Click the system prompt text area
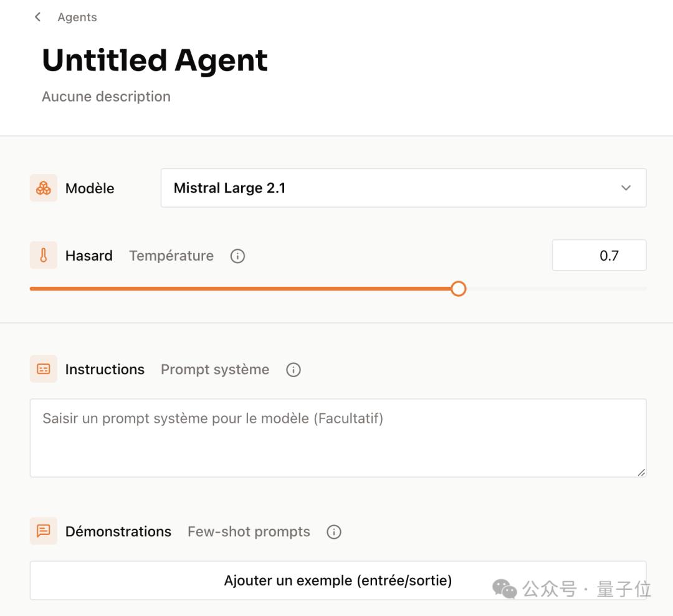This screenshot has width=673, height=616. point(338,436)
